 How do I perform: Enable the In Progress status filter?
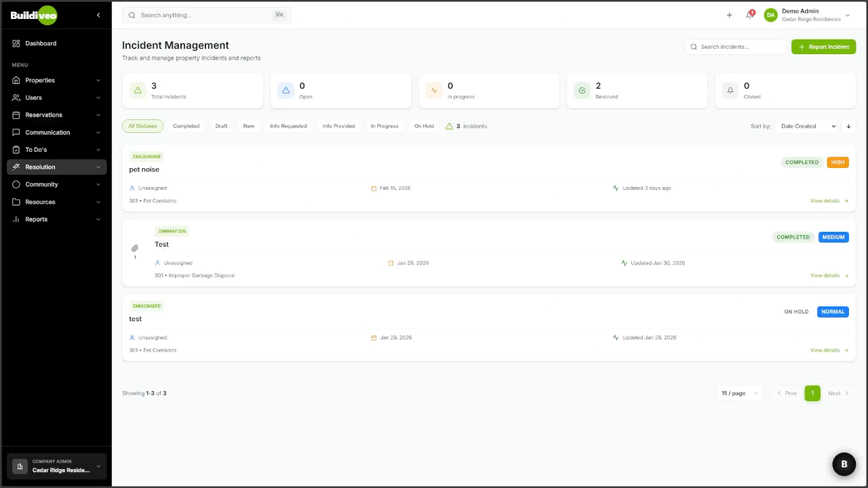point(384,126)
